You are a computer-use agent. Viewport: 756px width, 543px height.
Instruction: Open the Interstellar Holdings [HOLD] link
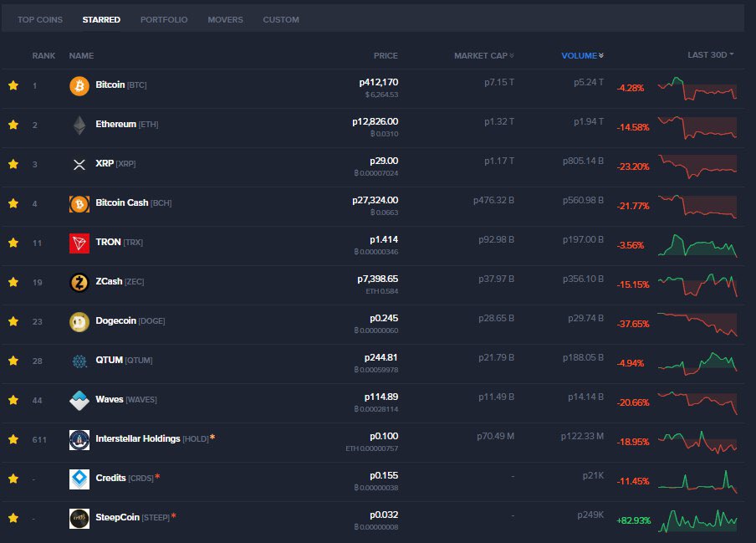(152, 439)
